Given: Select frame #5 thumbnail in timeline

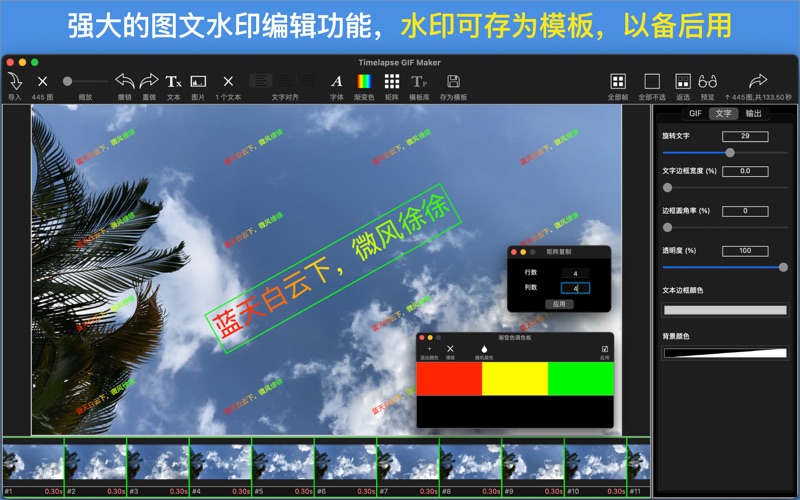Looking at the screenshot, I should 283,462.
